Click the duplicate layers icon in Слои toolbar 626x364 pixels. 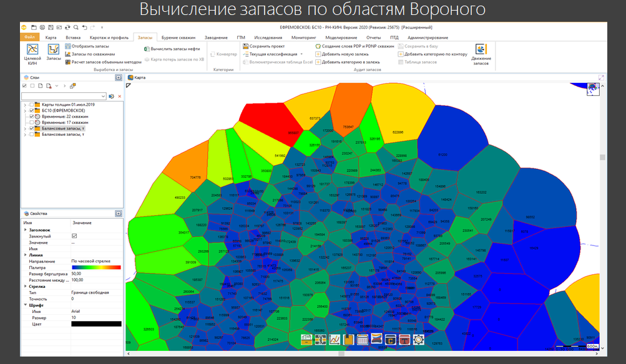pyautogui.click(x=72, y=86)
